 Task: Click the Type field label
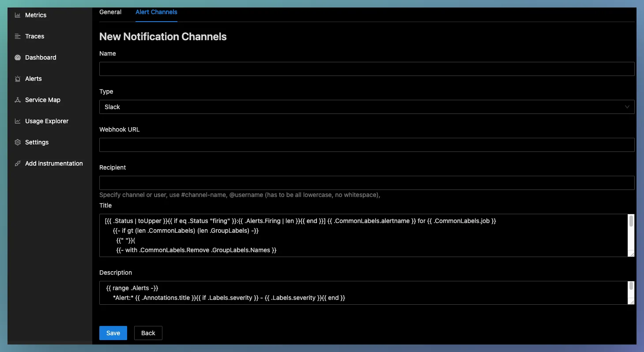[x=106, y=91]
